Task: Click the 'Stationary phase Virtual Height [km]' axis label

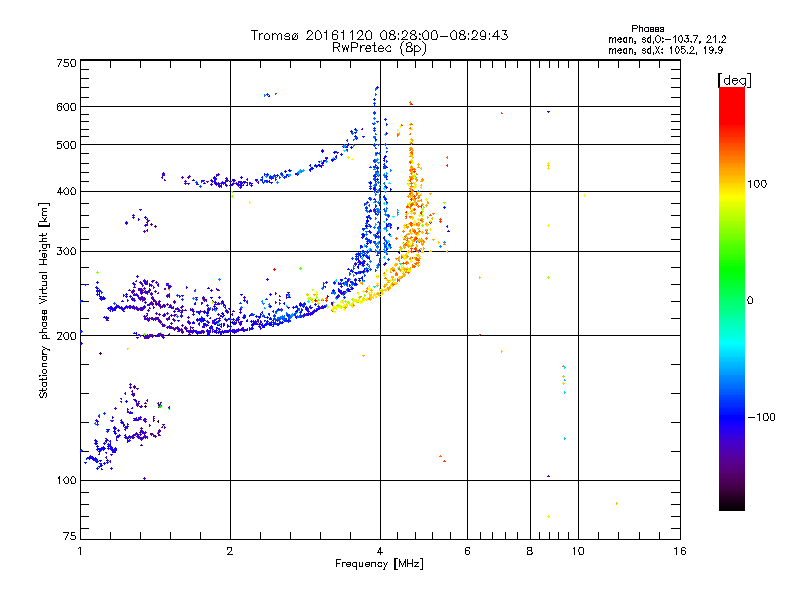Action: 44,301
